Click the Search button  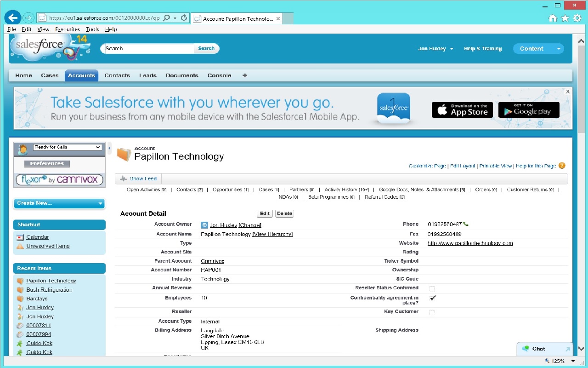point(206,48)
